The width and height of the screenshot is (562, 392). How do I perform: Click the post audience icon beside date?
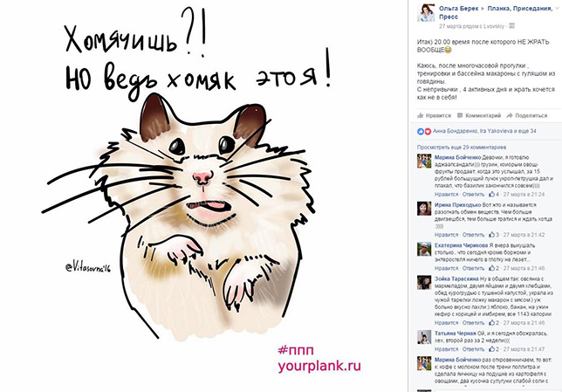511,26
